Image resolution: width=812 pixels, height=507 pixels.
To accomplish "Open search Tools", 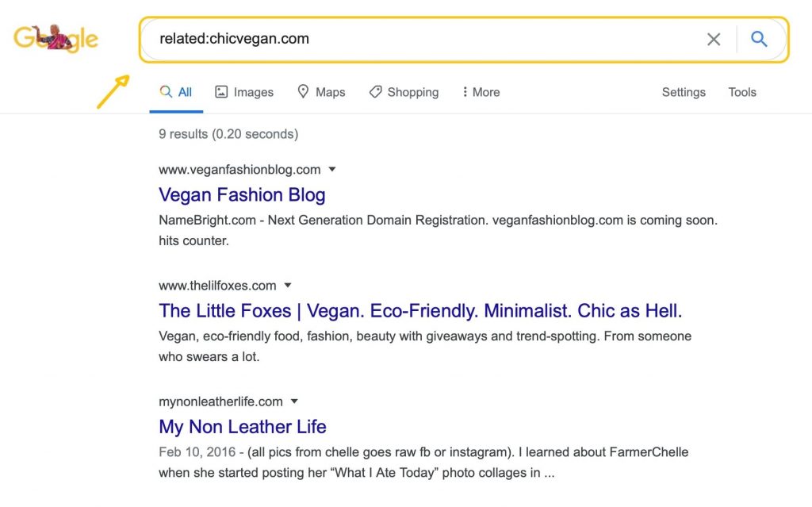I will (x=742, y=92).
